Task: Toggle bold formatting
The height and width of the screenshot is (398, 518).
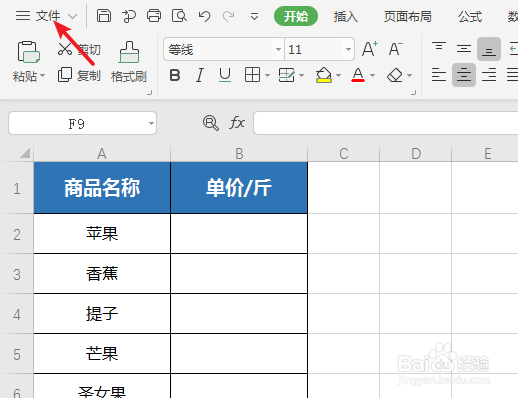Action: 175,75
